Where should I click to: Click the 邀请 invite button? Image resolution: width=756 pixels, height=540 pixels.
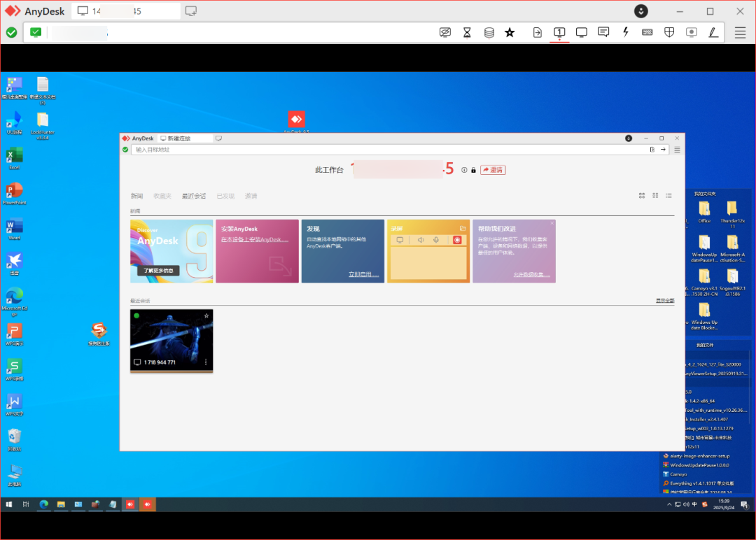pos(493,169)
